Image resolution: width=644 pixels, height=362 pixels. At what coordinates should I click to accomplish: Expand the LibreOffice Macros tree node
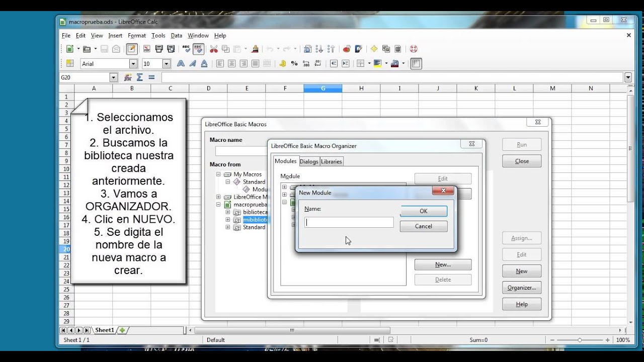click(218, 197)
